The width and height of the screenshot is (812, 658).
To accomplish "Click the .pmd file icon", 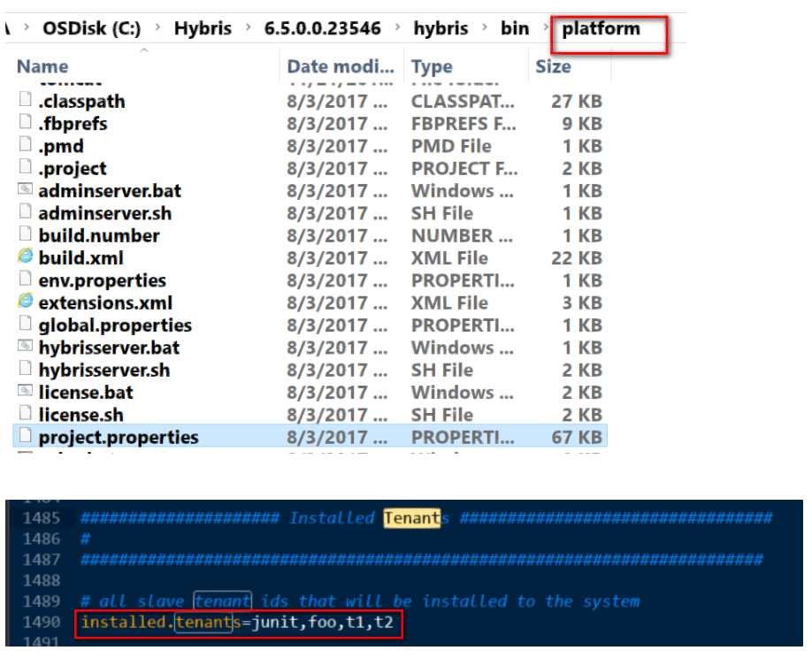I will 25,144.
